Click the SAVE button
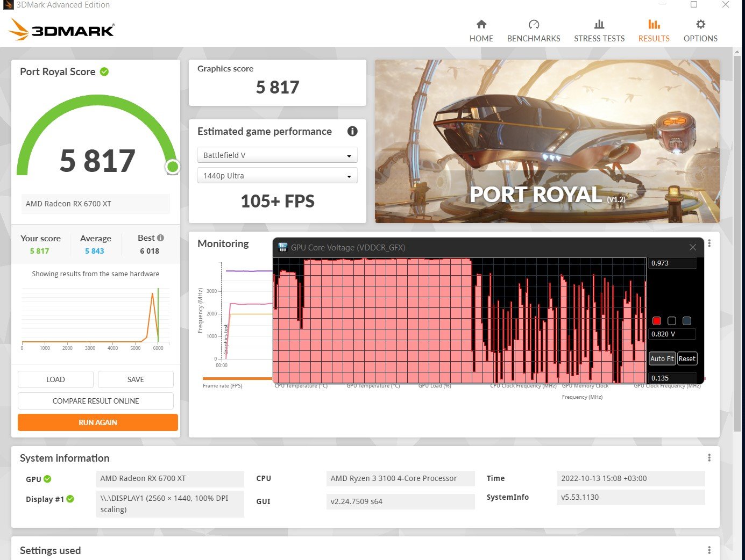Screen dimensions: 745x560 (x=136, y=379)
